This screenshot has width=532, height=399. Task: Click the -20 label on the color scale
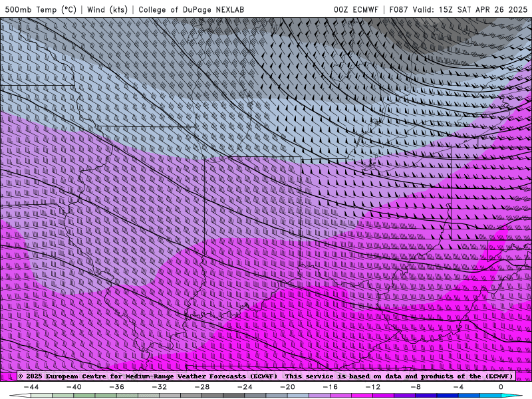tap(288, 387)
